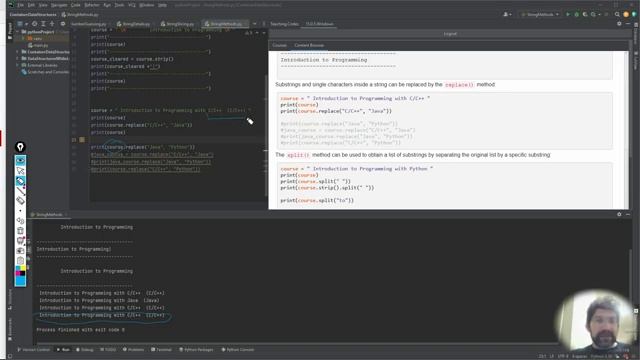
Task: Open Tools menu
Action: [x=119, y=5]
